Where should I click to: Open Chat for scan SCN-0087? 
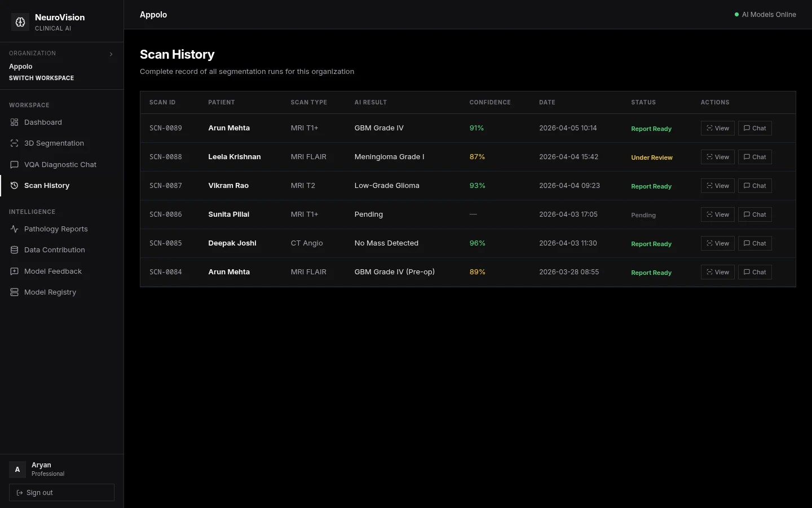click(755, 186)
